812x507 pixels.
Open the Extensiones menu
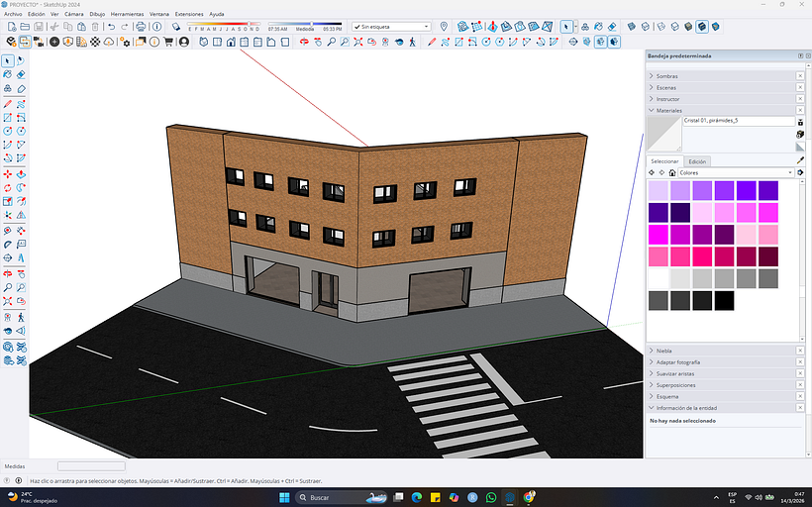pyautogui.click(x=189, y=14)
